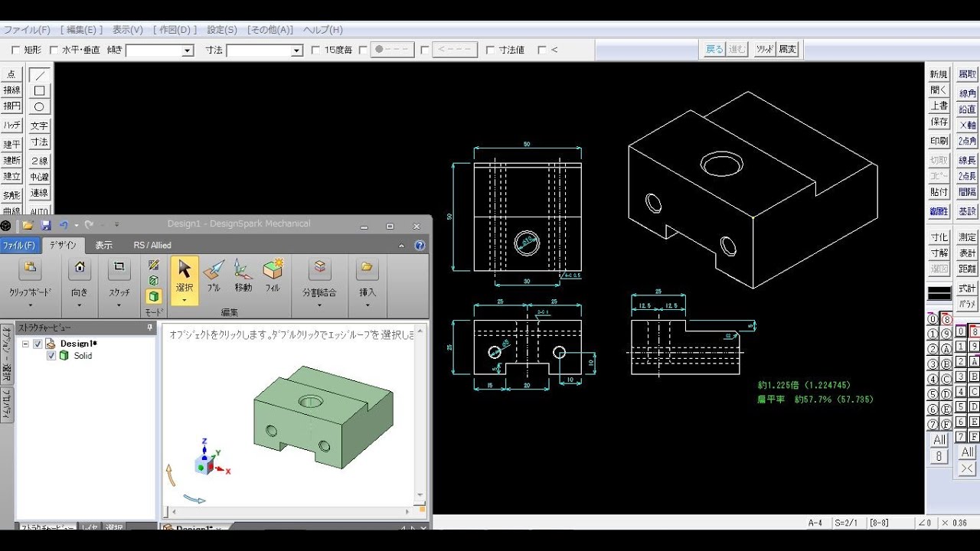Switch to sketch mode icon in モード group
The width and height of the screenshot is (980, 551).
coord(154,265)
